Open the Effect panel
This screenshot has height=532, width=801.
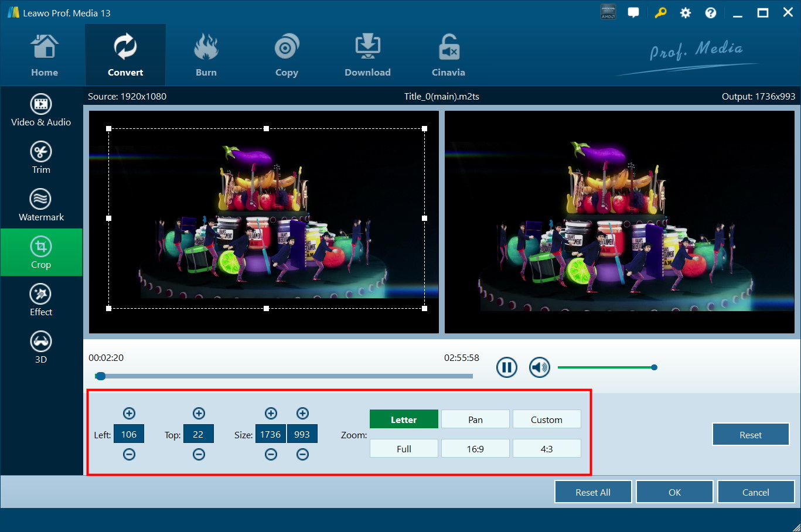point(41,300)
